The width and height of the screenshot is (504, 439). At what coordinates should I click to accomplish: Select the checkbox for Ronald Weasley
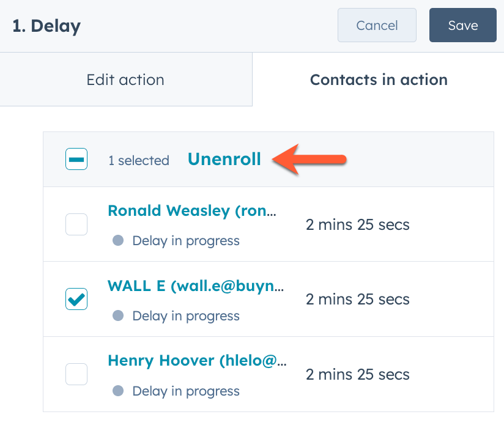[x=76, y=224]
